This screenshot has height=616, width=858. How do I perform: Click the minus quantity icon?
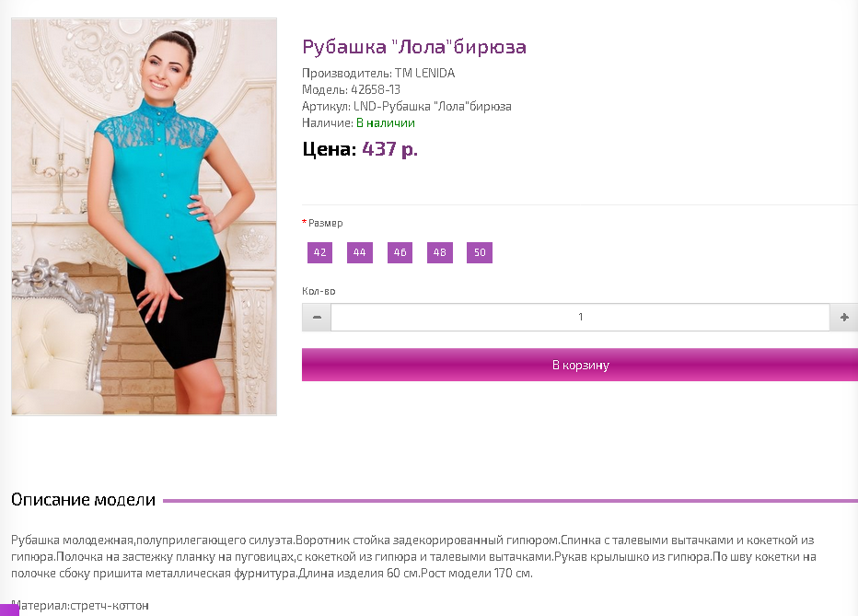(317, 318)
